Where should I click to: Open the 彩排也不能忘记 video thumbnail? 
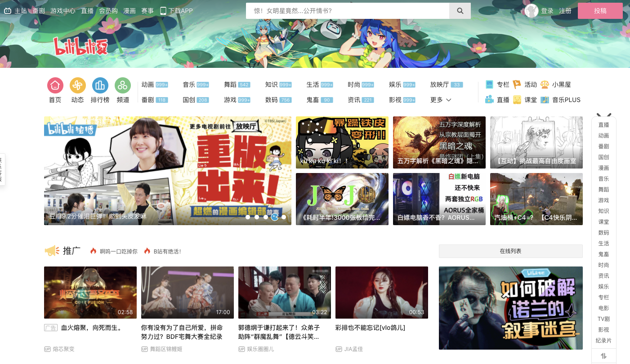382,293
